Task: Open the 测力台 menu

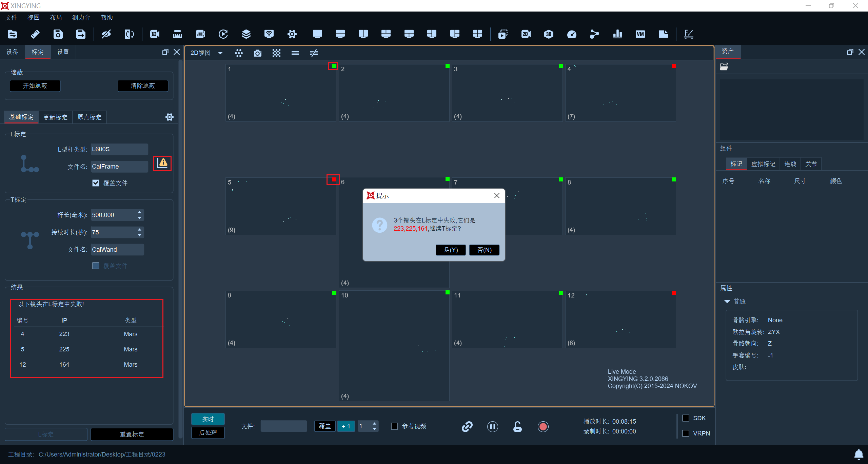Action: click(x=81, y=18)
